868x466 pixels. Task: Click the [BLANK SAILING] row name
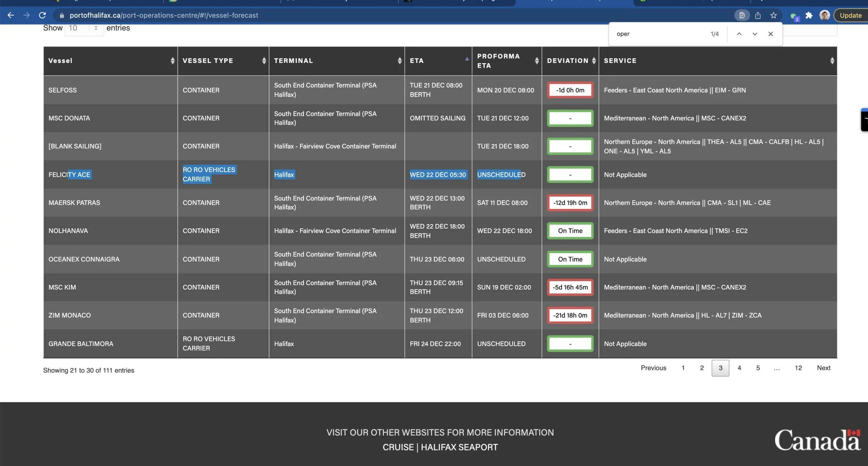point(75,146)
